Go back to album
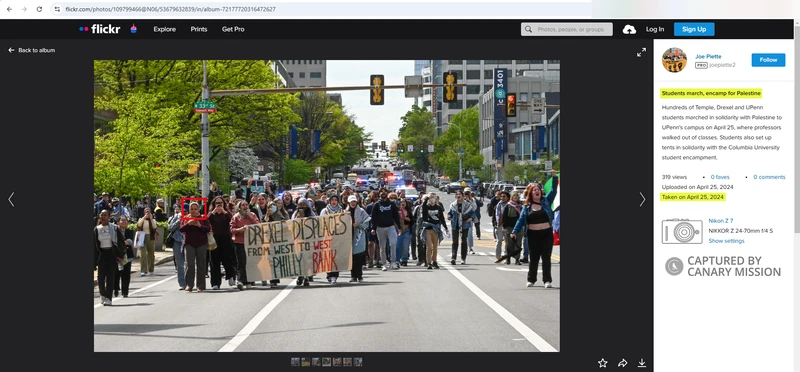 point(32,50)
